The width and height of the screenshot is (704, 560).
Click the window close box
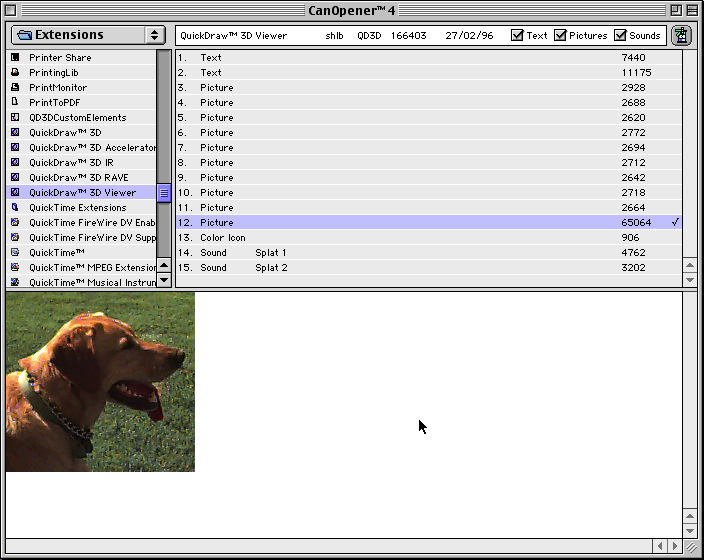point(10,10)
